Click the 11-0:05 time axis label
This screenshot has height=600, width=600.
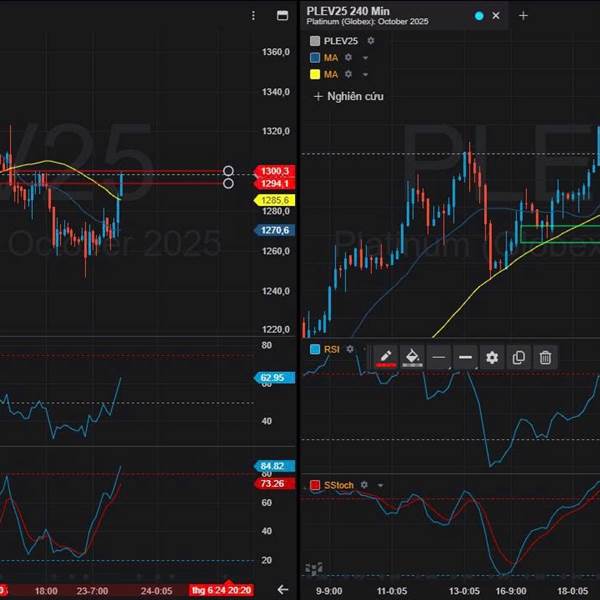(391, 591)
